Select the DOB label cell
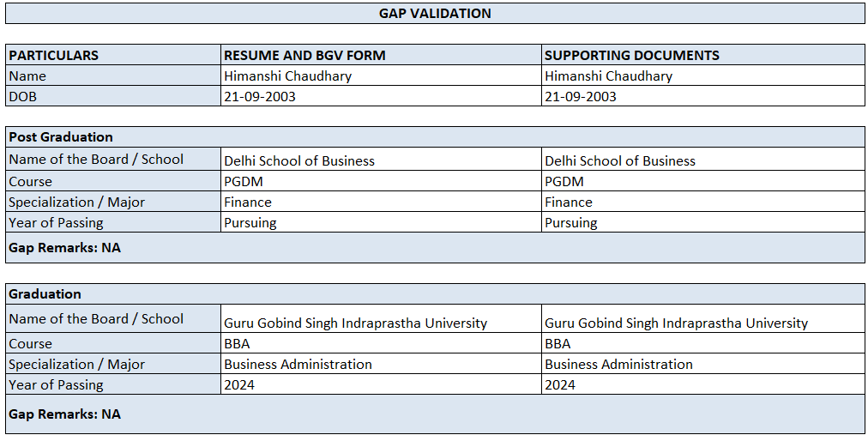This screenshot has height=435, width=868. [x=23, y=96]
